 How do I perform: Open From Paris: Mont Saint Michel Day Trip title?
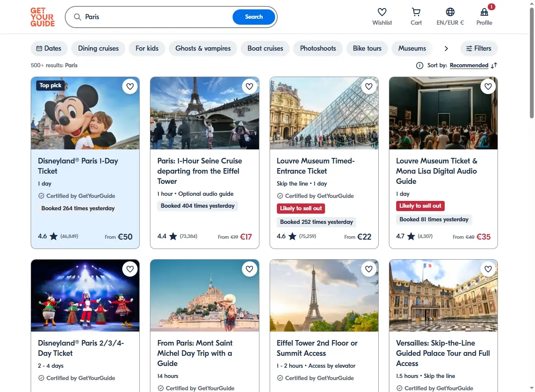[x=195, y=353]
